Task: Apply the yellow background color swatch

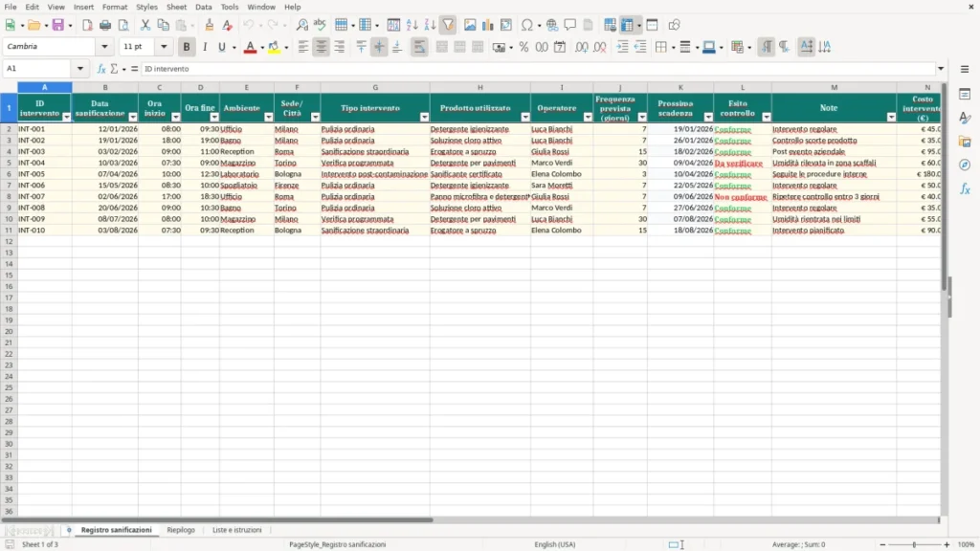Action: pyautogui.click(x=274, y=47)
